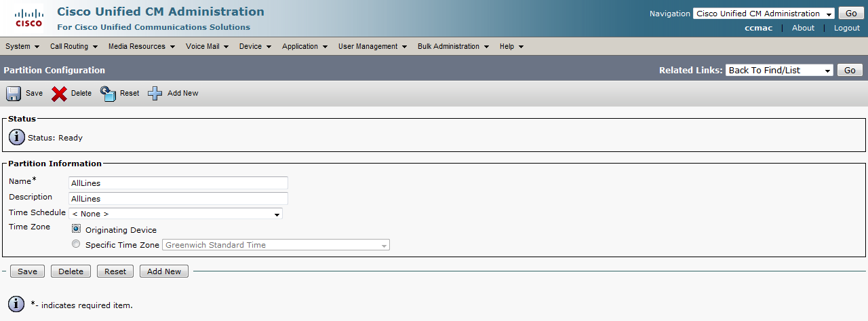868x321 pixels.
Task: Open the Device menu
Action: pos(255,46)
